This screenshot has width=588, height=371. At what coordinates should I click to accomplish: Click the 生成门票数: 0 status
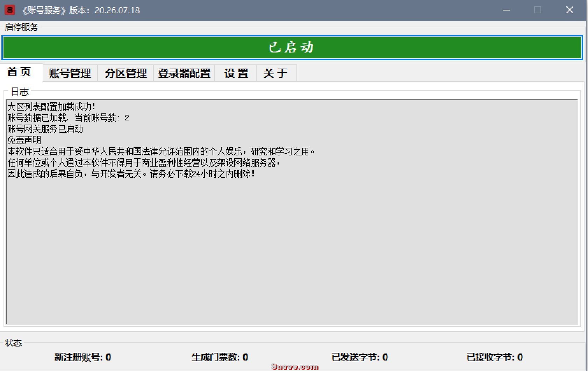[x=220, y=357]
